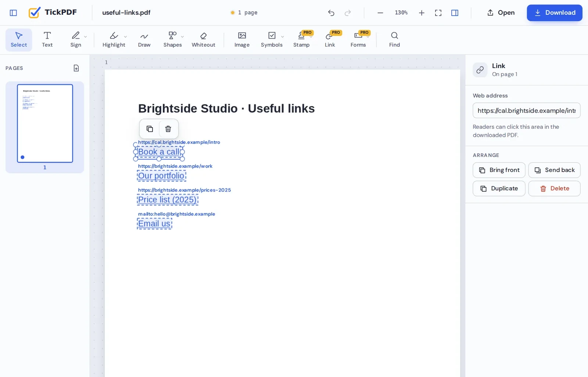The width and height of the screenshot is (588, 377).
Task: Click the Send back button
Action: click(554, 170)
